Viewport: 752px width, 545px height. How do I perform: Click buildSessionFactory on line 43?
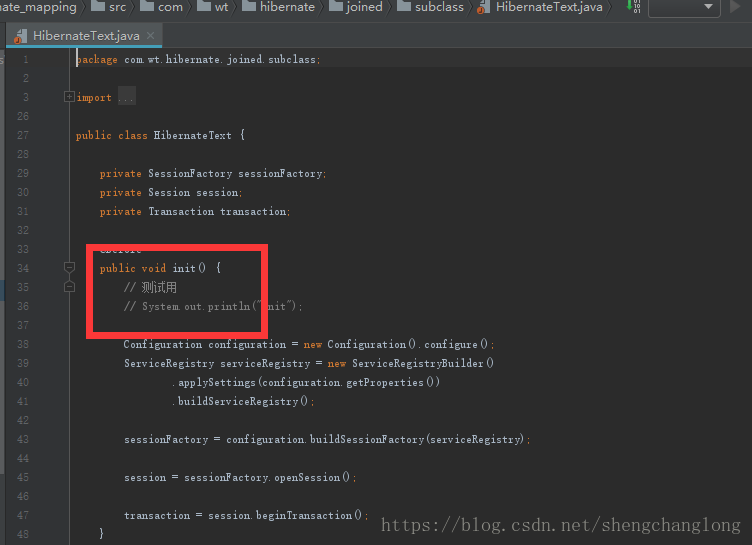coord(367,439)
